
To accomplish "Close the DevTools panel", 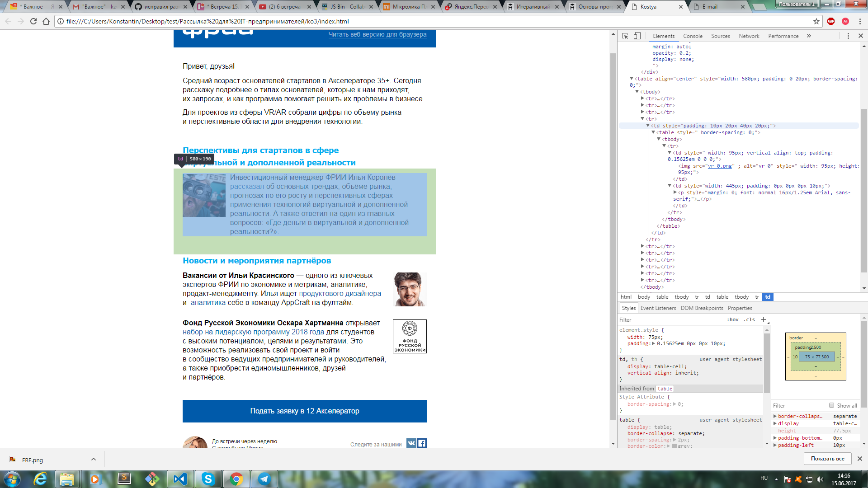I will pos(860,36).
